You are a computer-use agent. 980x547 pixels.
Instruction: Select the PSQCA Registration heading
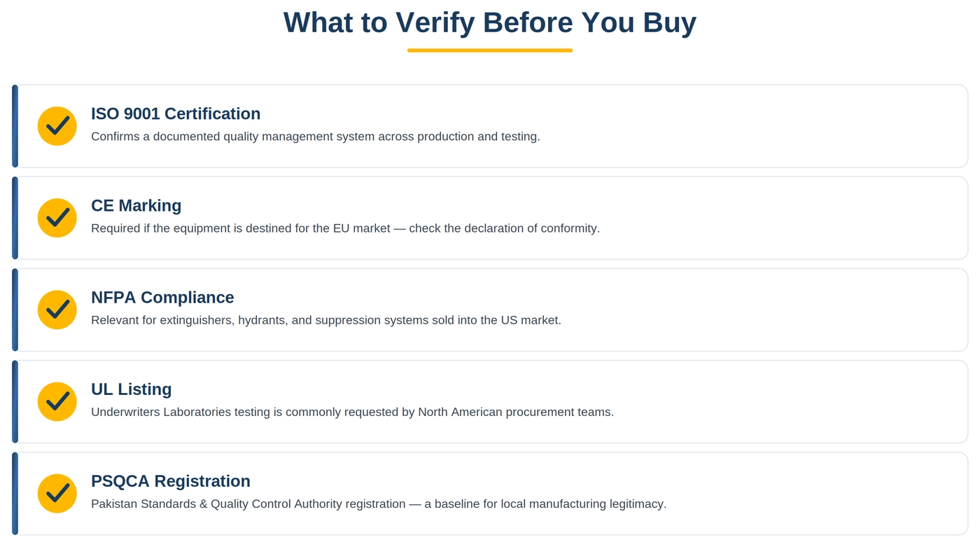pos(171,480)
